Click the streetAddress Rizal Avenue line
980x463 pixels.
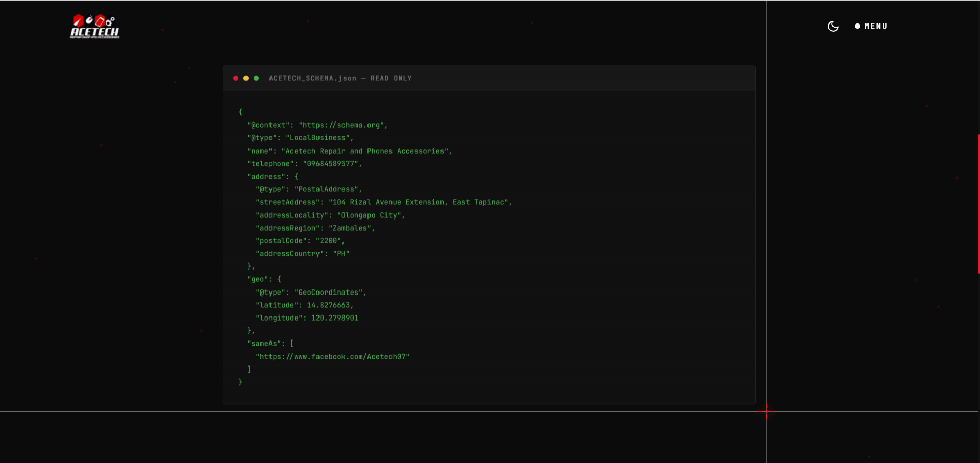384,202
